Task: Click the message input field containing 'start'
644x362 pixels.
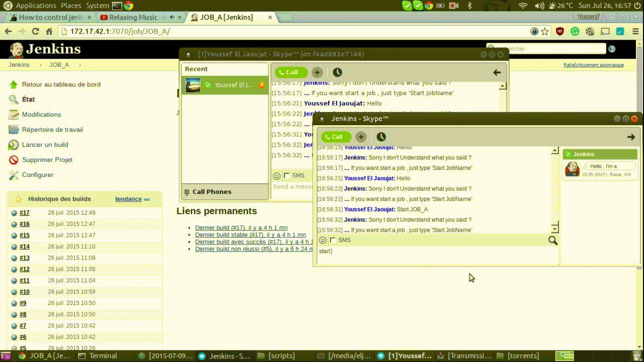Action: pyautogui.click(x=438, y=255)
